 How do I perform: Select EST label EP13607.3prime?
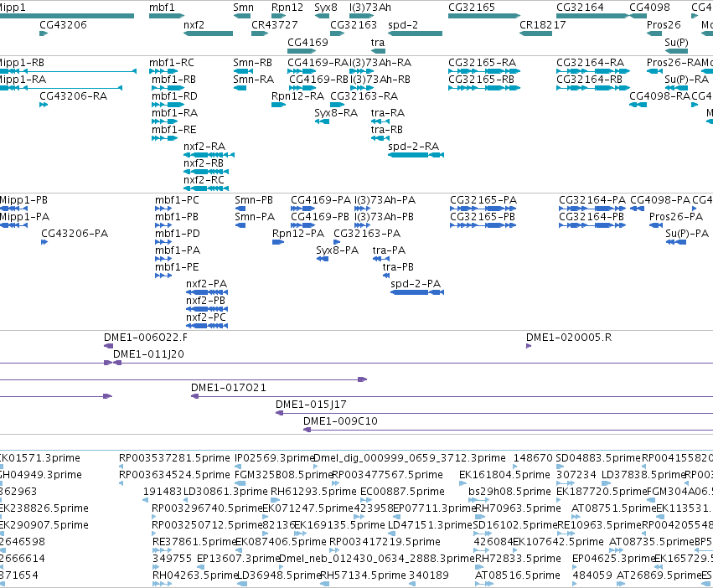coord(238,559)
